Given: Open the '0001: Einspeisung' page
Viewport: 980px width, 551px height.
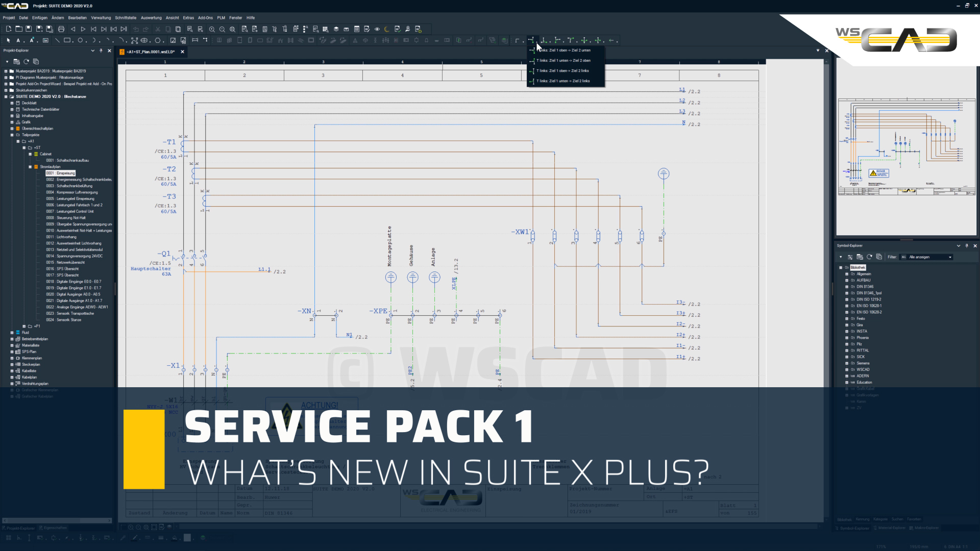Looking at the screenshot, I should point(60,173).
